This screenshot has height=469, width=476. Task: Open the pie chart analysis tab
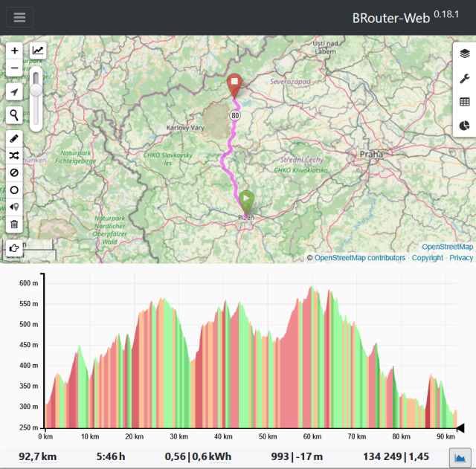click(464, 126)
